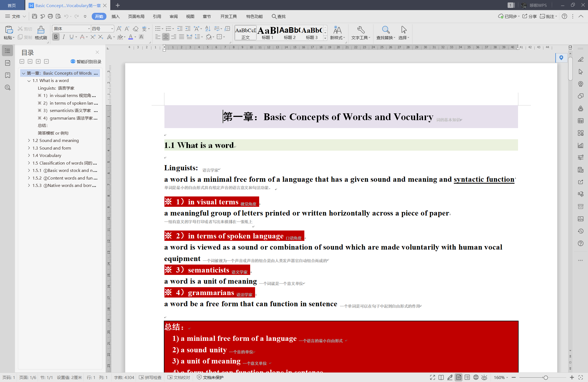Toggle the outline navigation pane icon

(8, 51)
